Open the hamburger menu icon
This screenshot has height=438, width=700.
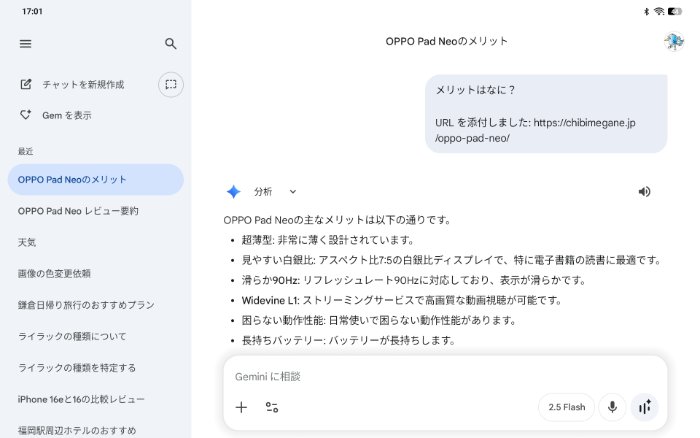pos(25,44)
